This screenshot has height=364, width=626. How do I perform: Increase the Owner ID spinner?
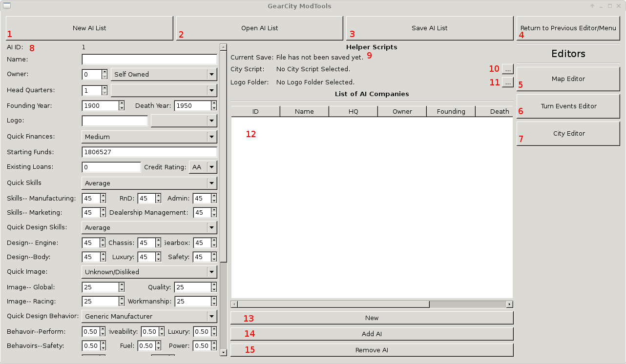pyautogui.click(x=104, y=72)
